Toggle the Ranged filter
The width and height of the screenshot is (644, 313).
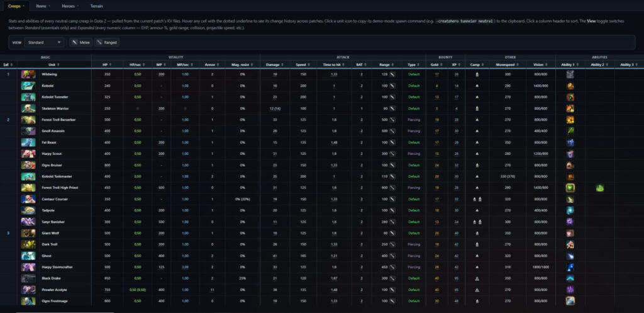(107, 42)
